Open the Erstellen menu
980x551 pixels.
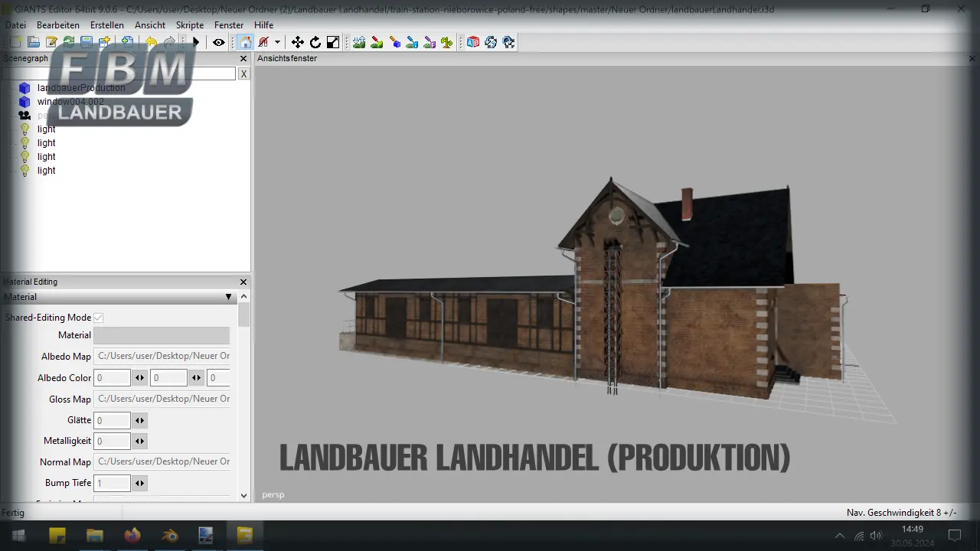(x=107, y=25)
